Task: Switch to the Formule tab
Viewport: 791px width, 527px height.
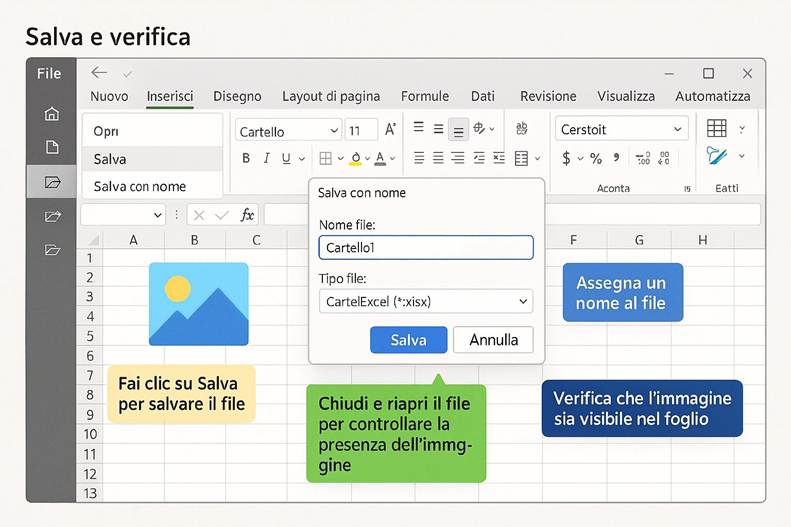Action: click(425, 96)
